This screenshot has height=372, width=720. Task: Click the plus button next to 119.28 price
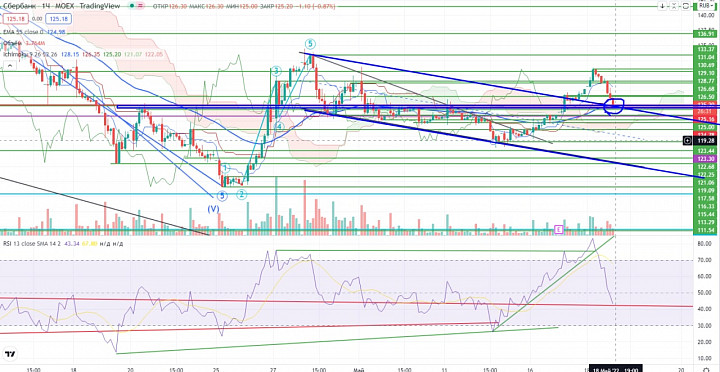coord(687,141)
